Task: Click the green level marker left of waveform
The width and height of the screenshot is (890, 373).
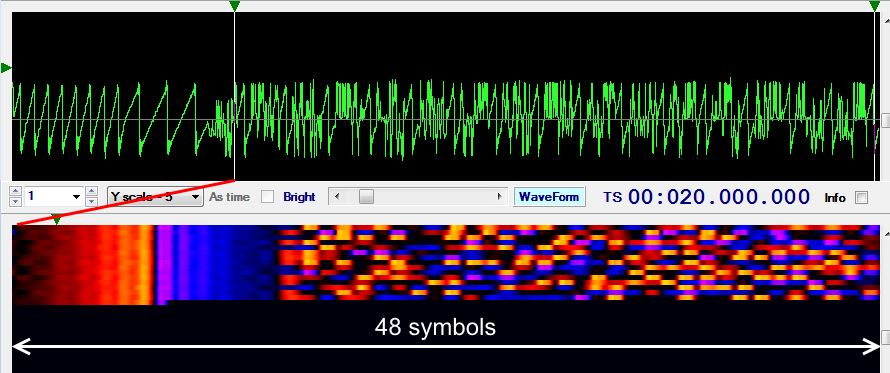Action: [6, 68]
